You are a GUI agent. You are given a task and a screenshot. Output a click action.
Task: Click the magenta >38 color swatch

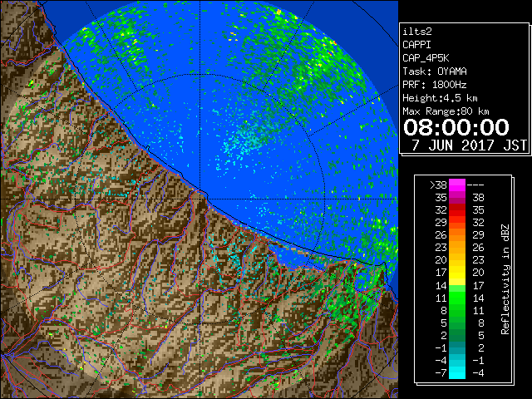tap(457, 185)
